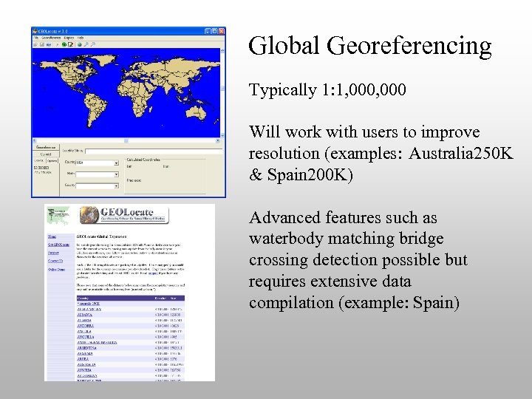Click the magnifier icon right beside the globe
The height and width of the screenshot is (399, 532).
(x=86, y=44)
